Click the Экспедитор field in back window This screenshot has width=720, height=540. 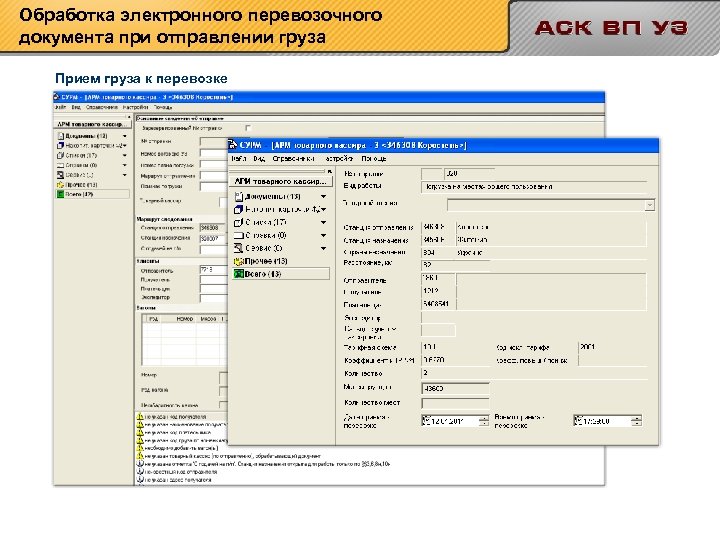click(x=214, y=298)
